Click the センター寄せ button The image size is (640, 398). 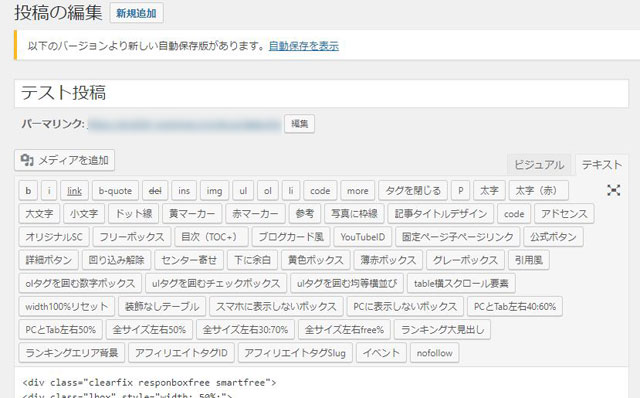click(x=189, y=260)
